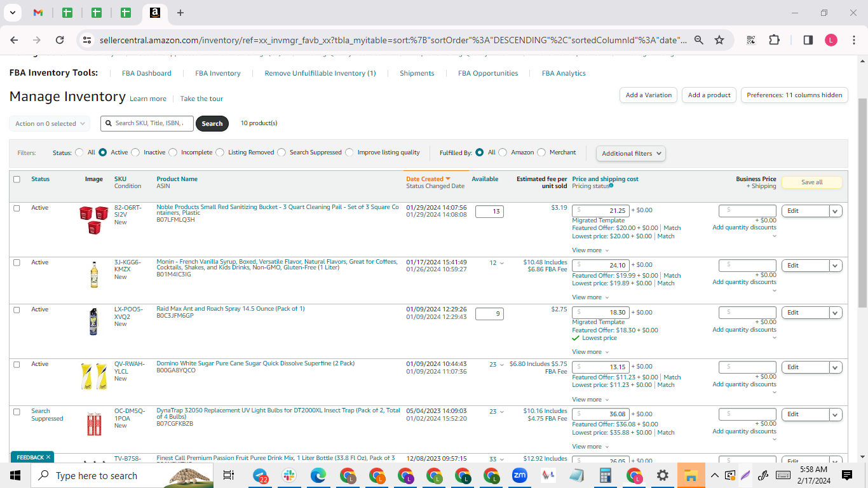Open Settings gear on the taskbar
The width and height of the screenshot is (868, 488).
click(x=662, y=475)
